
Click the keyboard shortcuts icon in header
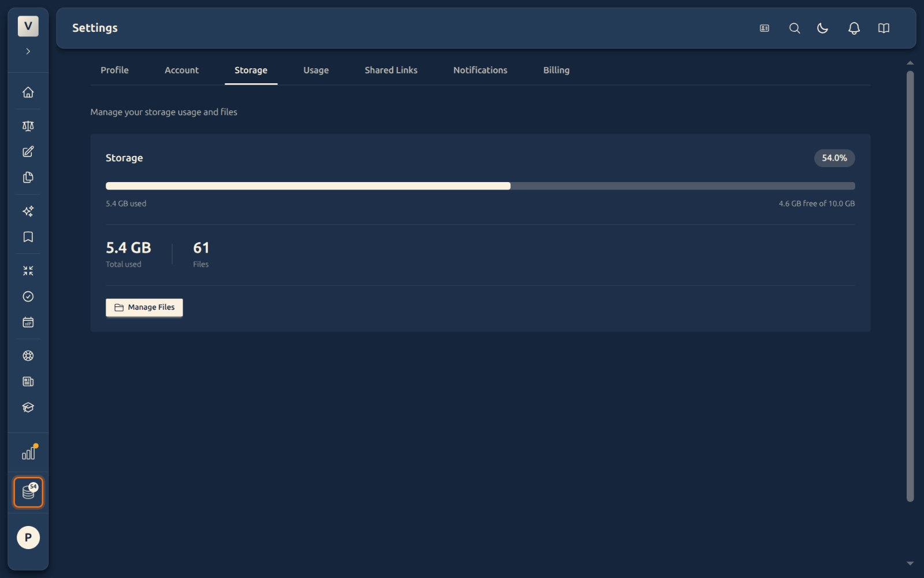pos(765,28)
